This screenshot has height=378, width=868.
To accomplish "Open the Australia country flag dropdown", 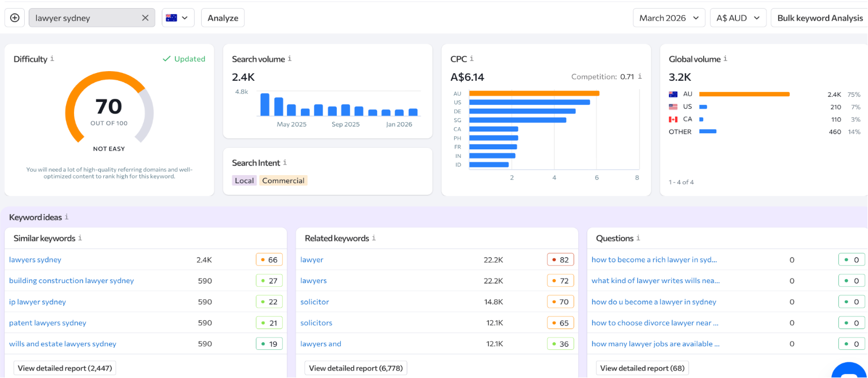I will (x=178, y=18).
